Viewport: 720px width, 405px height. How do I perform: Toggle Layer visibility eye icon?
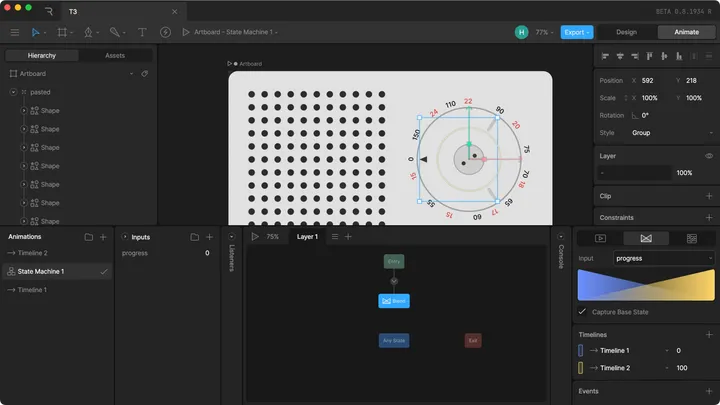tap(709, 156)
